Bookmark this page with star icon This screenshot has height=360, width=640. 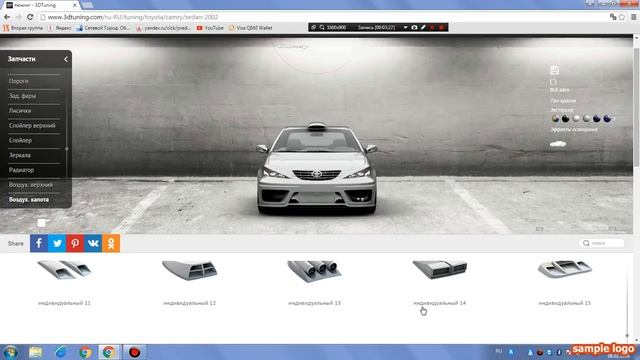[622, 17]
